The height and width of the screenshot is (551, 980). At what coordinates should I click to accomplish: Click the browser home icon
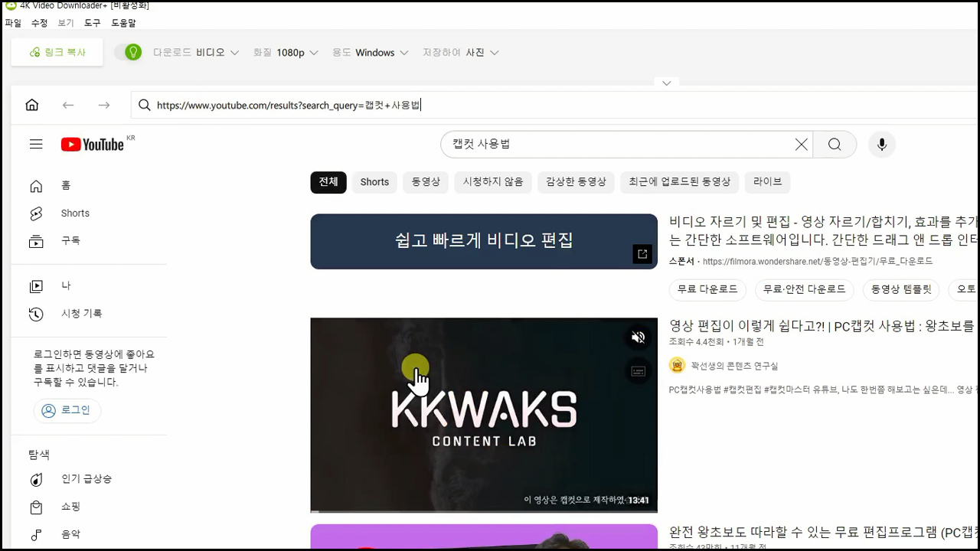click(x=32, y=105)
